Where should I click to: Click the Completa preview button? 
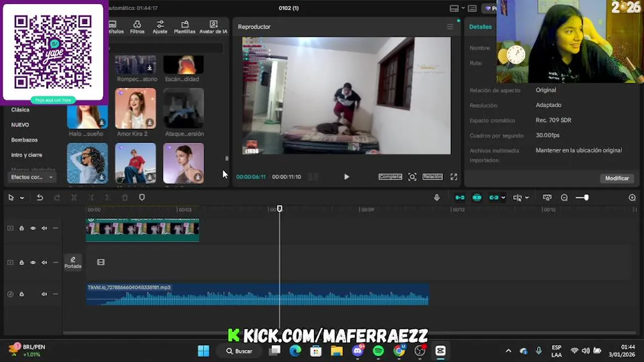click(390, 176)
